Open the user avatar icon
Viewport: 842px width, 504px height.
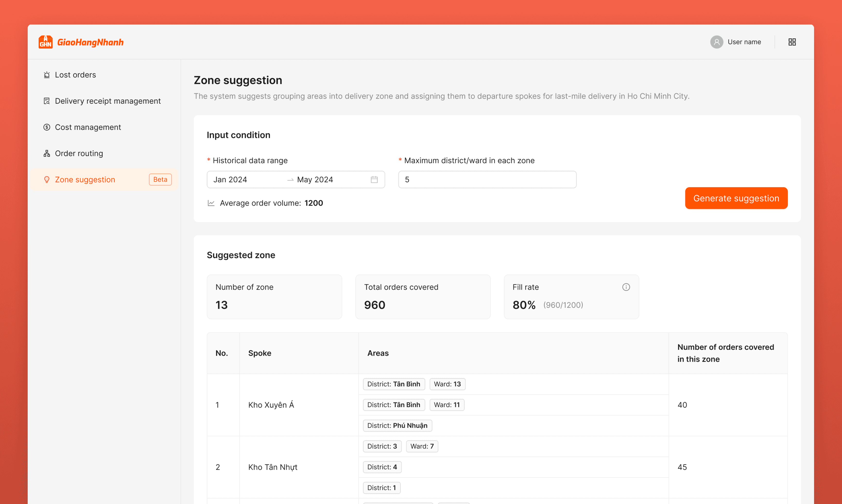pyautogui.click(x=717, y=42)
